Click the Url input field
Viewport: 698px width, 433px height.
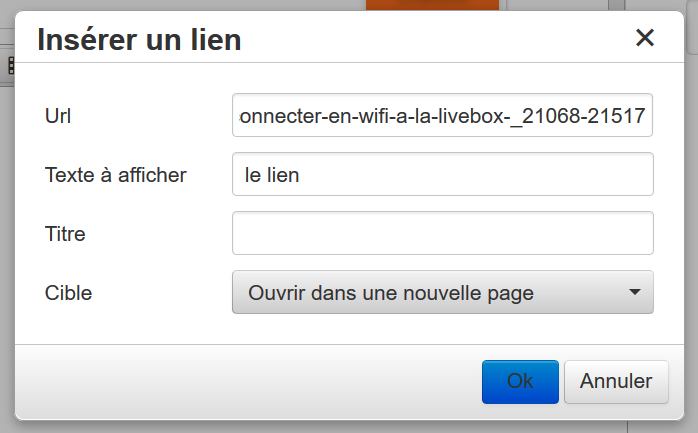442,116
